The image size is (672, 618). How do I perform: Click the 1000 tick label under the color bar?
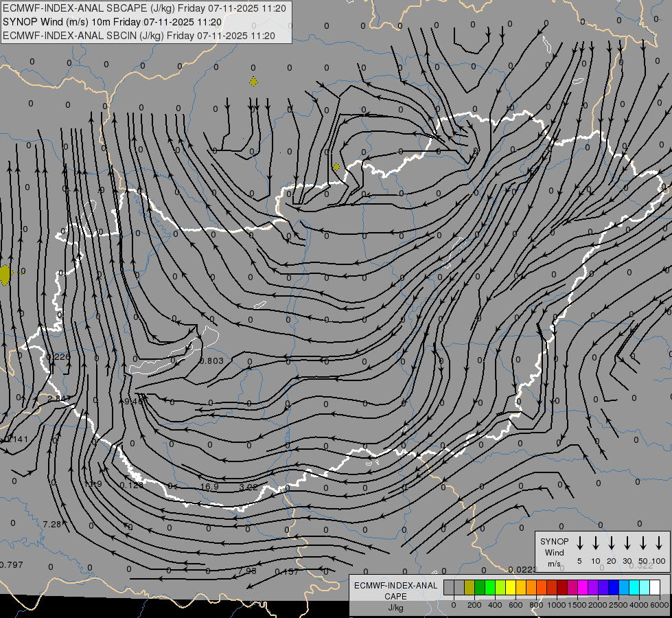coord(556,605)
